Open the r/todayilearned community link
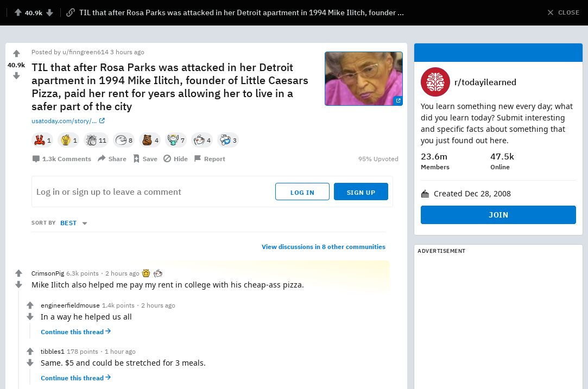 point(485,82)
